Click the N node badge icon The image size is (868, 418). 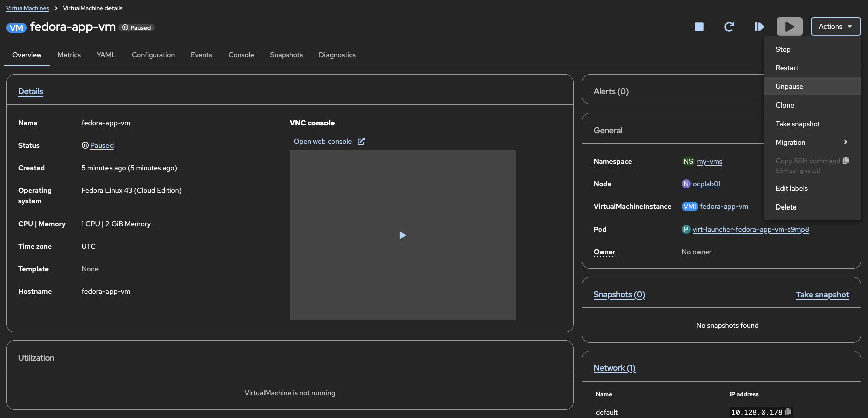coord(686,184)
